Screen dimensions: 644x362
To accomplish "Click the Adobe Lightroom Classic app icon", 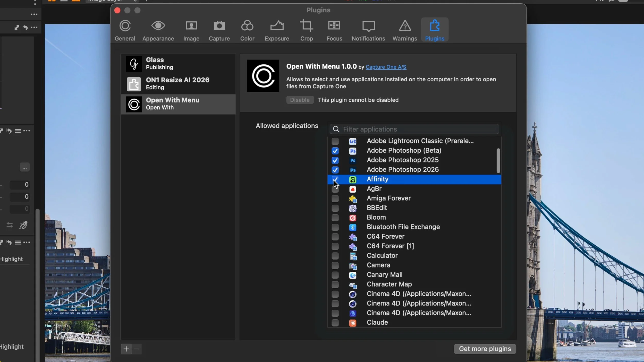I will point(353,141).
